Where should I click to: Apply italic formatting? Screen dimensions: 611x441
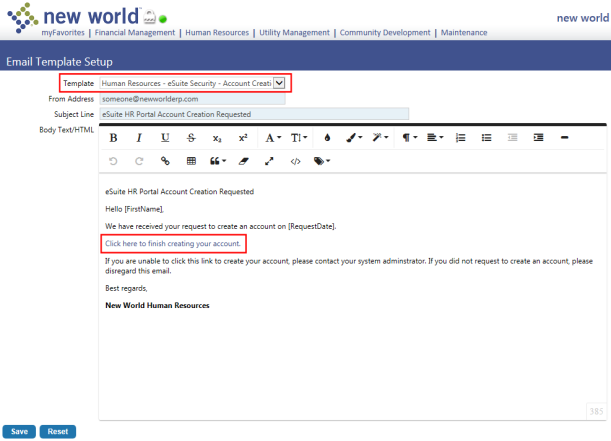click(x=139, y=137)
